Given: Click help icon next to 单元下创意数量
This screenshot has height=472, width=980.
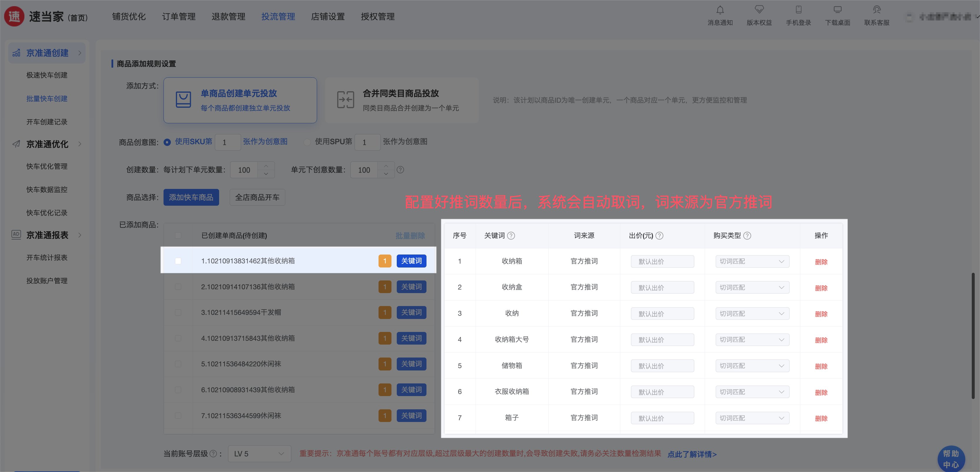Looking at the screenshot, I should [x=400, y=170].
